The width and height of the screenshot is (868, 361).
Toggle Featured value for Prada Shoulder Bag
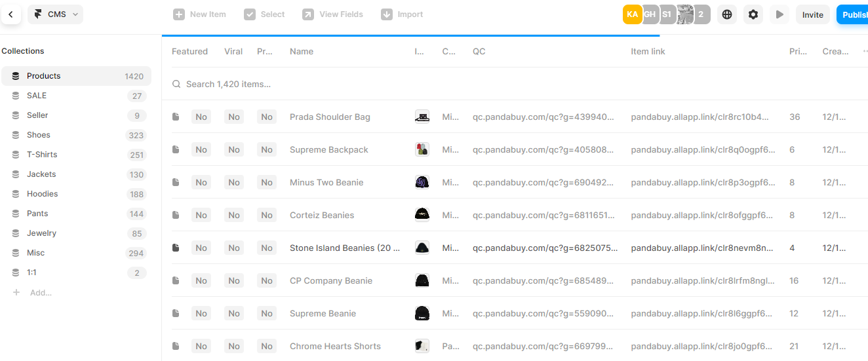tap(201, 117)
